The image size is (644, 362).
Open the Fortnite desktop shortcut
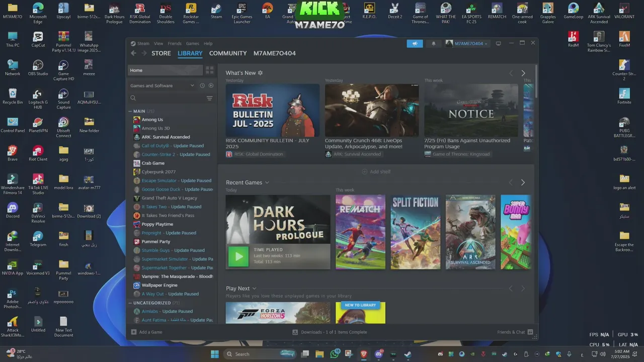[x=624, y=96]
